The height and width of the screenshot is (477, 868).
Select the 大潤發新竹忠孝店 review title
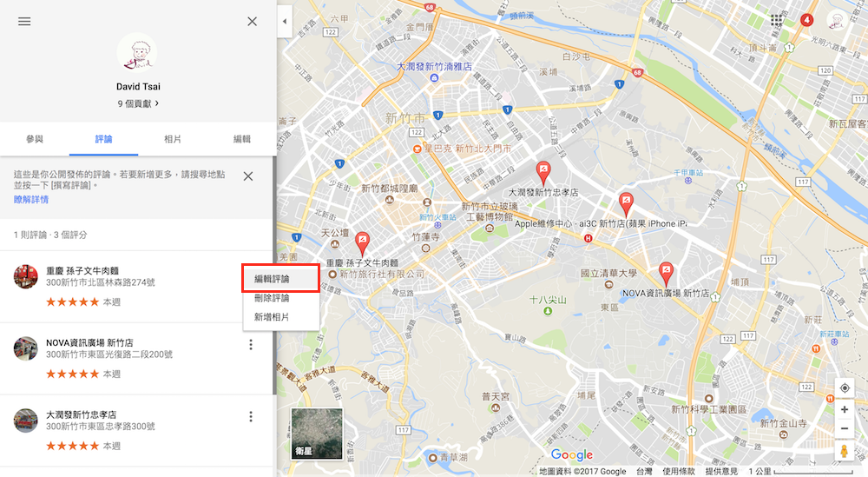pos(82,415)
